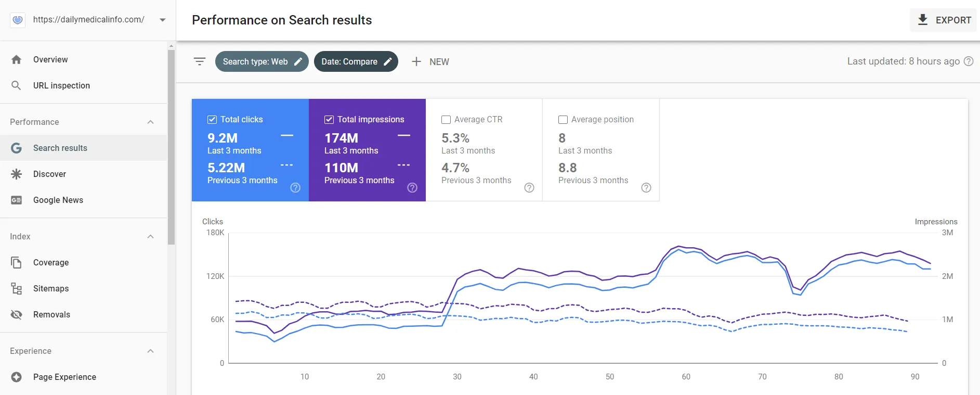Click the 5.22M previous clicks value
The height and width of the screenshot is (395, 980).
(x=226, y=168)
